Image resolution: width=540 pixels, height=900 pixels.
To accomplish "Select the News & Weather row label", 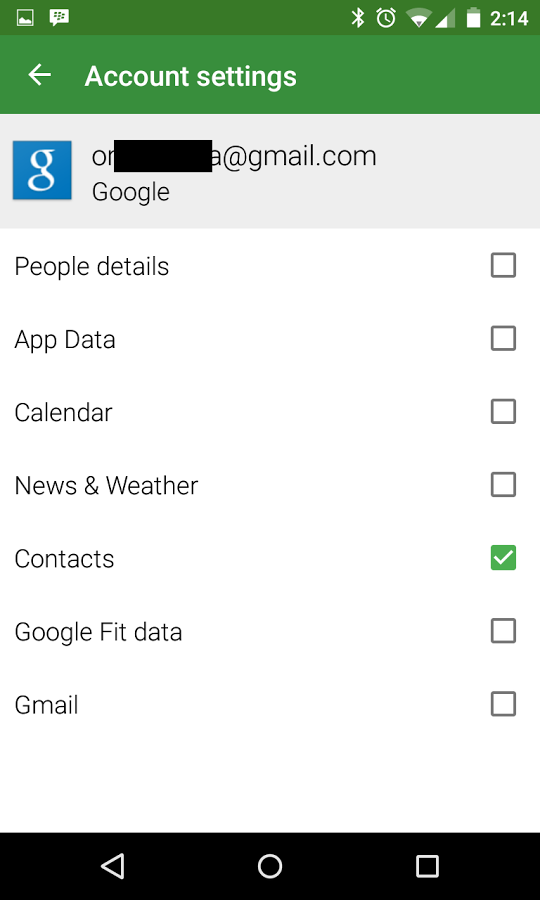I will click(x=106, y=486).
